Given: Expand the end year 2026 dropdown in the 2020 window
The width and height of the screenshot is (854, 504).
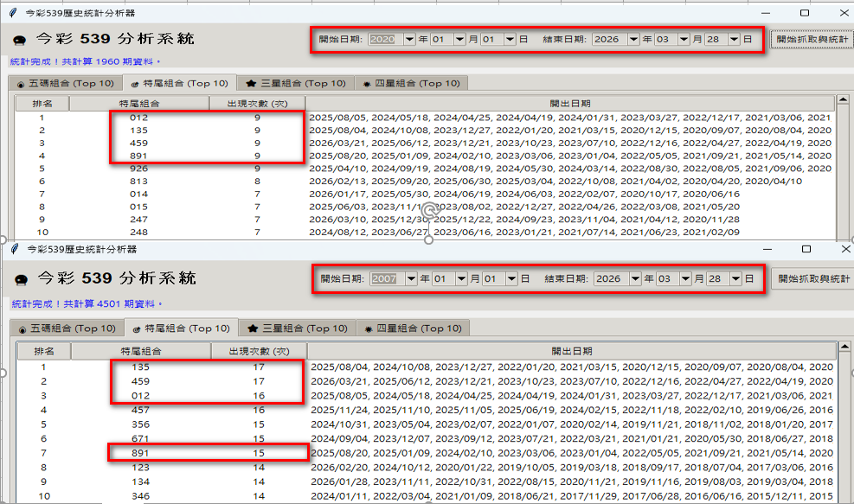Looking at the screenshot, I should [633, 40].
